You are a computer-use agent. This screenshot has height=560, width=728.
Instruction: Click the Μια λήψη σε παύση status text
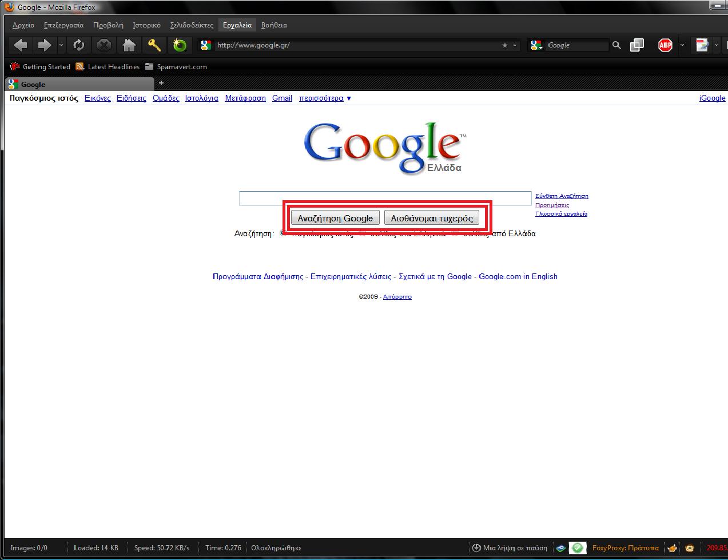pyautogui.click(x=515, y=548)
